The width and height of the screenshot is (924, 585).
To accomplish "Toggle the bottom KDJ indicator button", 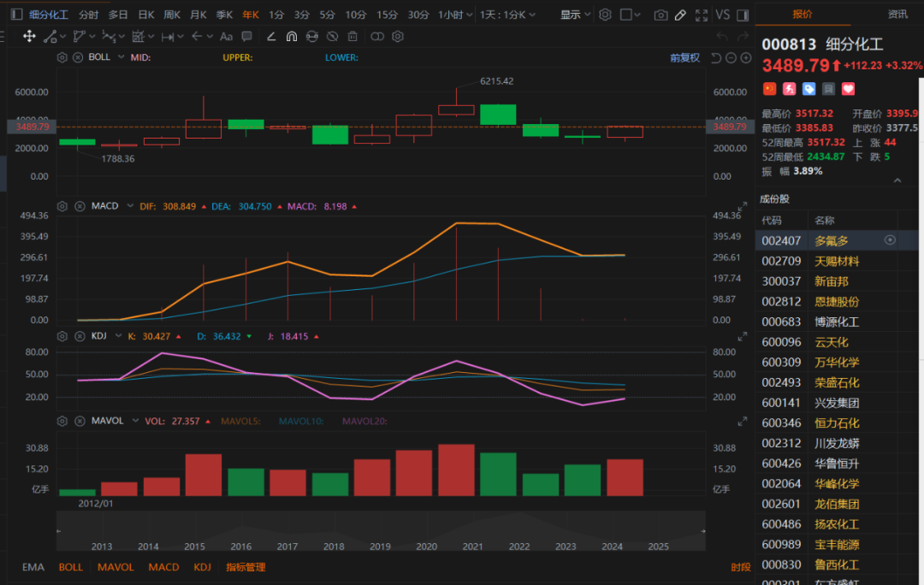I will point(202,567).
